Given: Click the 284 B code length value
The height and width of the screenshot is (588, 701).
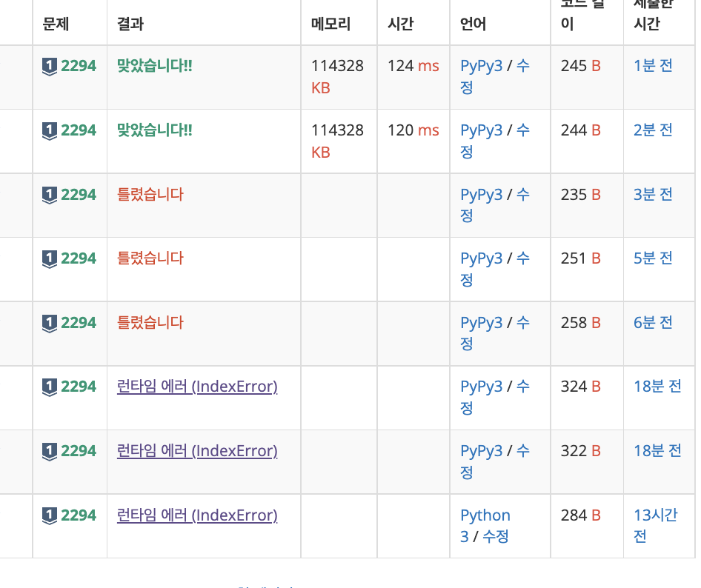Looking at the screenshot, I should [581, 515].
